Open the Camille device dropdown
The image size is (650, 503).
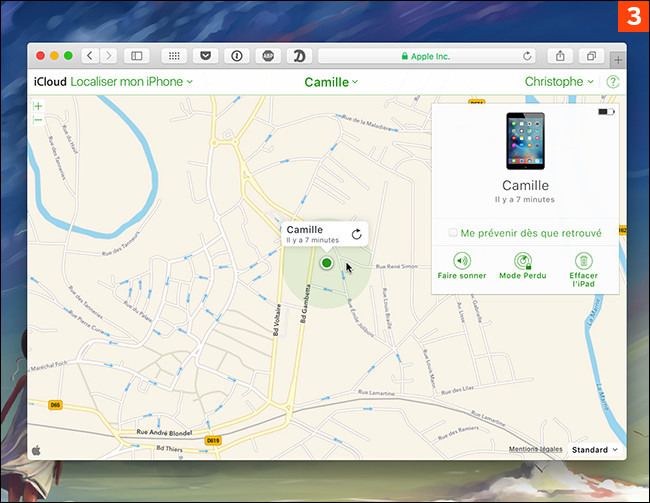[331, 82]
